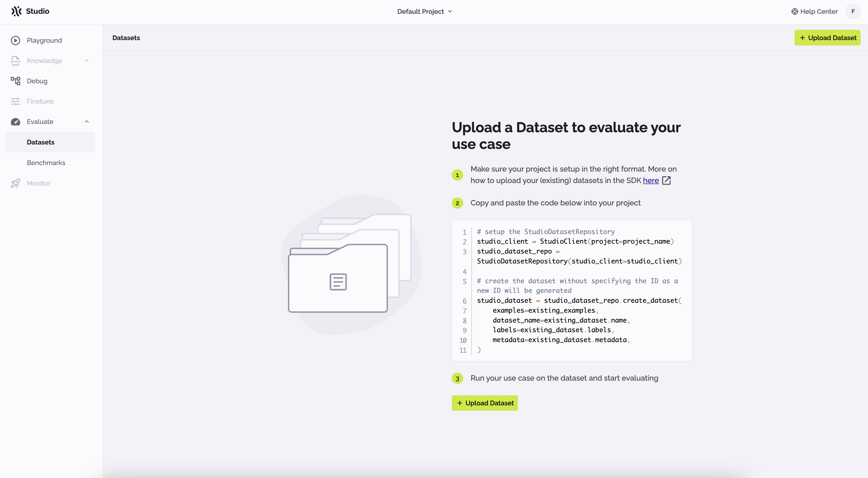This screenshot has height=478, width=868.
Task: Click the Knowledge icon in sidebar
Action: click(x=15, y=61)
